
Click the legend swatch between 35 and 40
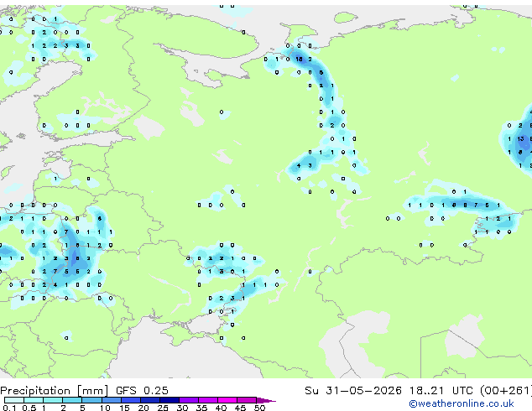pos(208,400)
